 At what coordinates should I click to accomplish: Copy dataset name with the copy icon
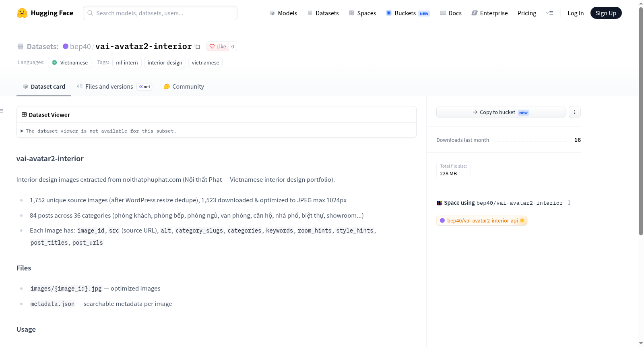(197, 46)
